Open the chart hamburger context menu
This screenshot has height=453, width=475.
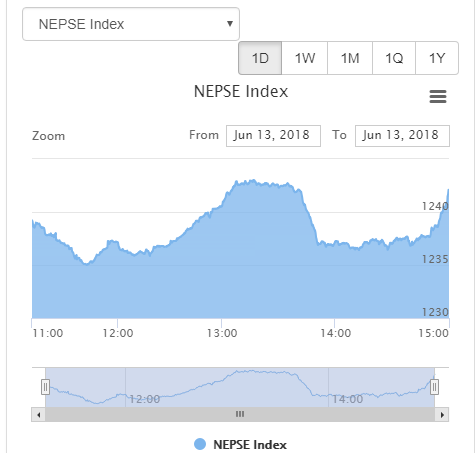438,97
